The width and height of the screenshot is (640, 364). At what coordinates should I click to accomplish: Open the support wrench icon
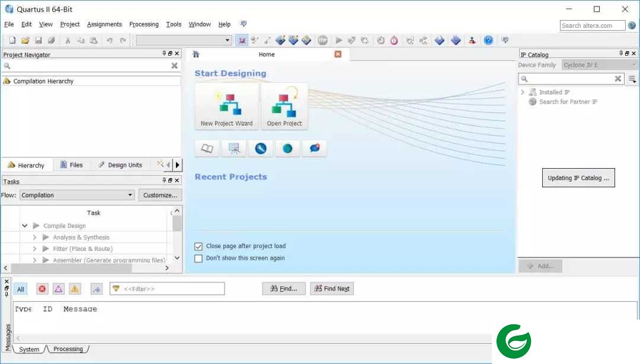260,149
